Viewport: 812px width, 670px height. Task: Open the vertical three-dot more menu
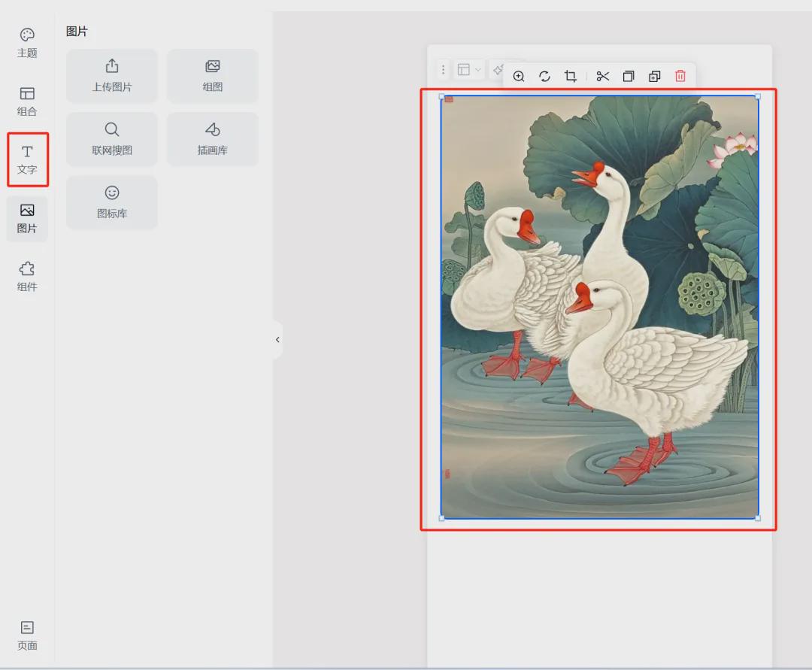coord(443,69)
